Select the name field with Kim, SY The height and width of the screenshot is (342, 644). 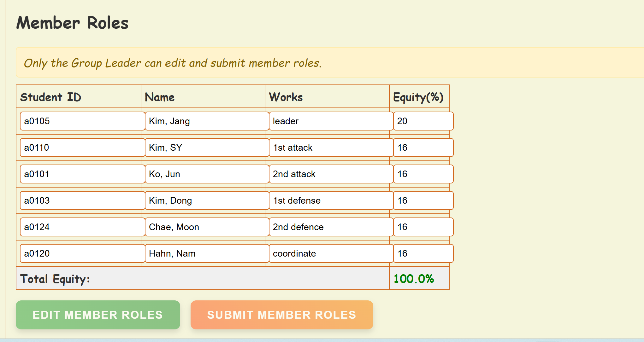point(207,148)
